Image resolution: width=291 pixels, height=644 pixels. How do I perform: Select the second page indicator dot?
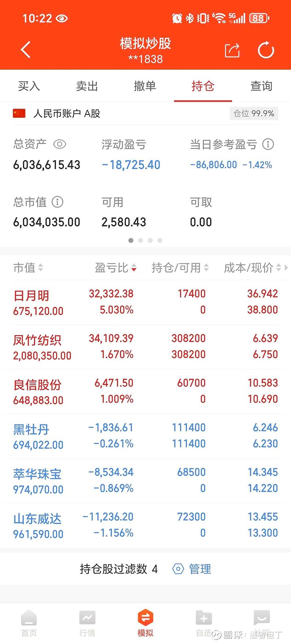pyautogui.click(x=140, y=240)
